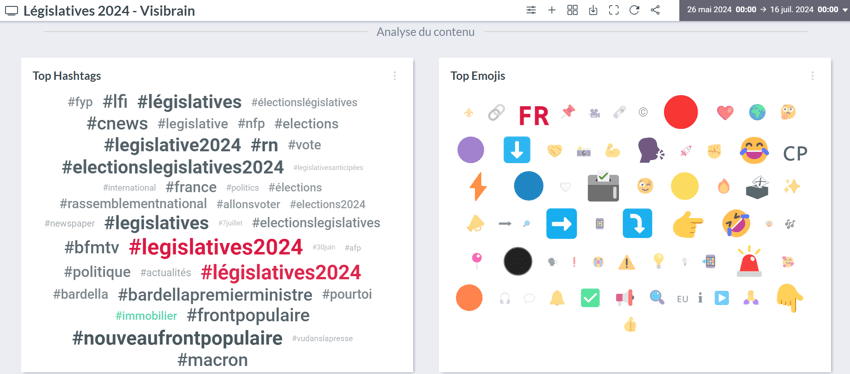The height and width of the screenshot is (374, 850).
Task: Select the green check mark box emoji
Action: pos(590,298)
